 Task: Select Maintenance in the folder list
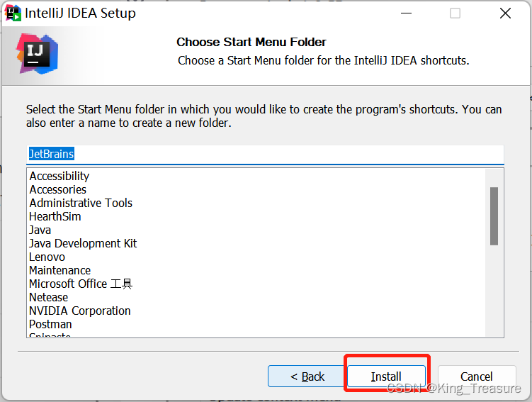click(60, 270)
